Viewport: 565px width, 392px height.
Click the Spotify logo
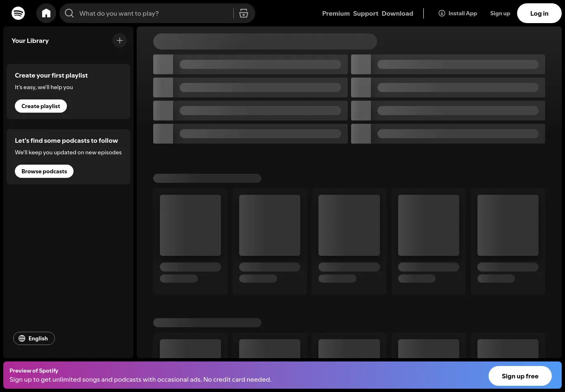tap(18, 13)
